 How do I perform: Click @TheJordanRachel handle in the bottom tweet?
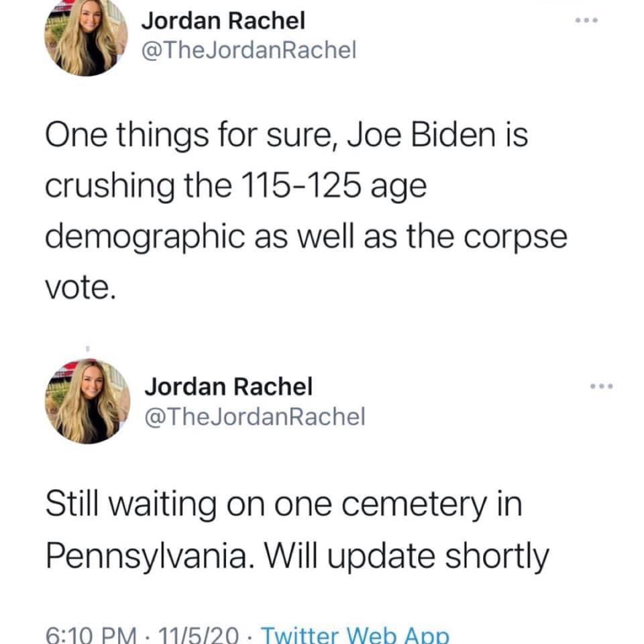click(256, 417)
